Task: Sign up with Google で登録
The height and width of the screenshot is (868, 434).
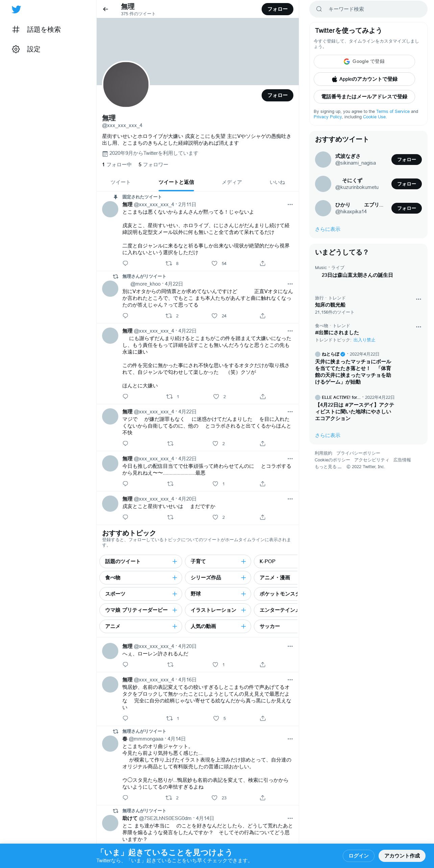Action: click(x=364, y=62)
